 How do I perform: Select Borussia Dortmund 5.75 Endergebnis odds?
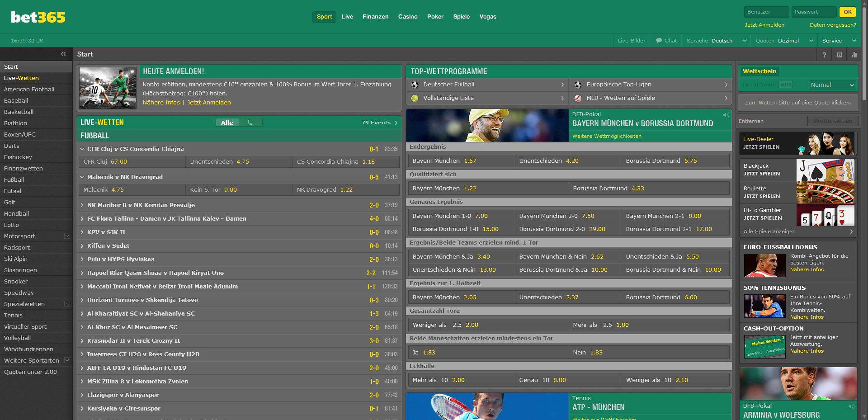point(675,161)
